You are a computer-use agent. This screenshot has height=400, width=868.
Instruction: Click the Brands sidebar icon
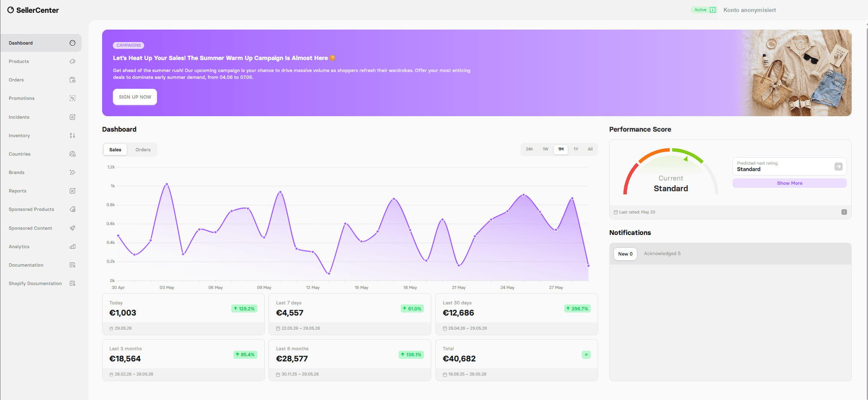click(73, 172)
